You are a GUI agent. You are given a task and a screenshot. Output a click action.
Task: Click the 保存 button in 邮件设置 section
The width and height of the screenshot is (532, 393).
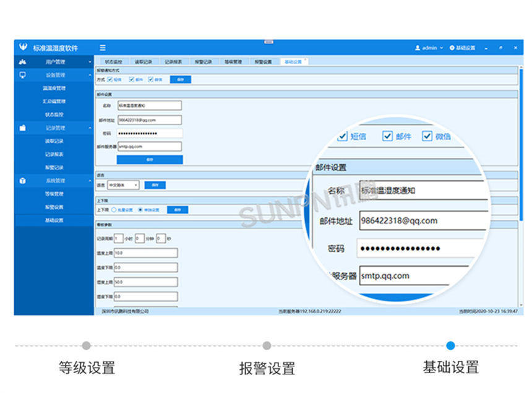point(150,160)
